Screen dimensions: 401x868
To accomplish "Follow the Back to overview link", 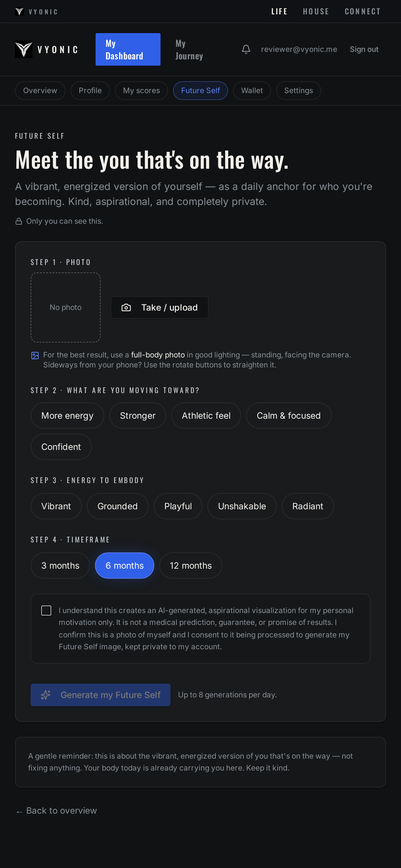I will pyautogui.click(x=56, y=811).
